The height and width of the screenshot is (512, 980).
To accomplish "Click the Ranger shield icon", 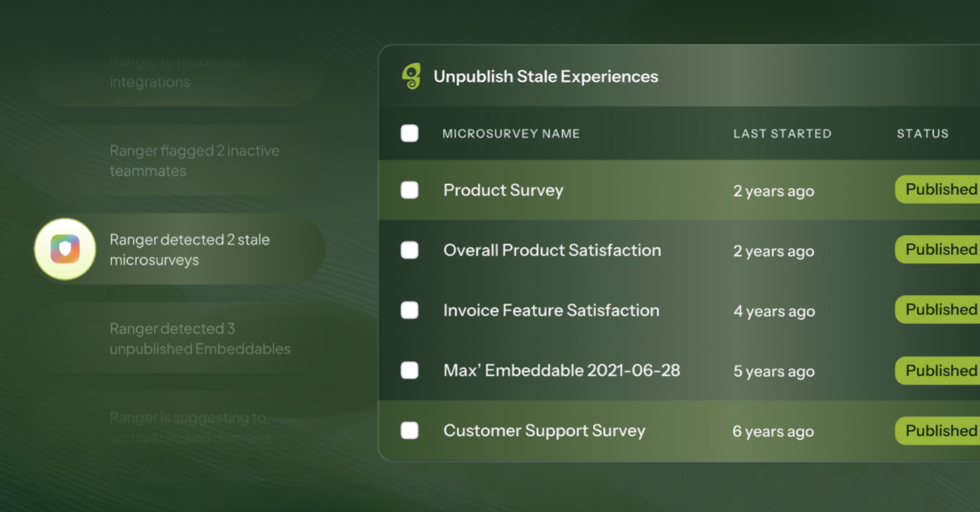I will point(65,249).
